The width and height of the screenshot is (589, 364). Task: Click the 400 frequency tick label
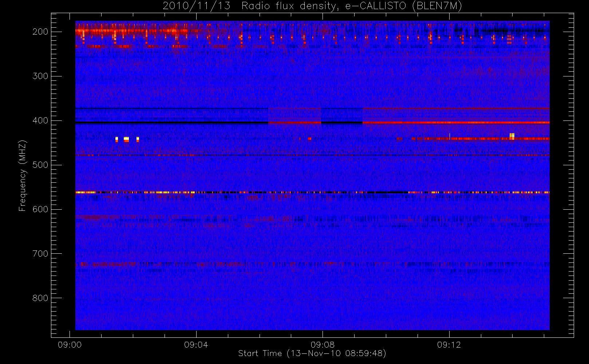[40, 120]
